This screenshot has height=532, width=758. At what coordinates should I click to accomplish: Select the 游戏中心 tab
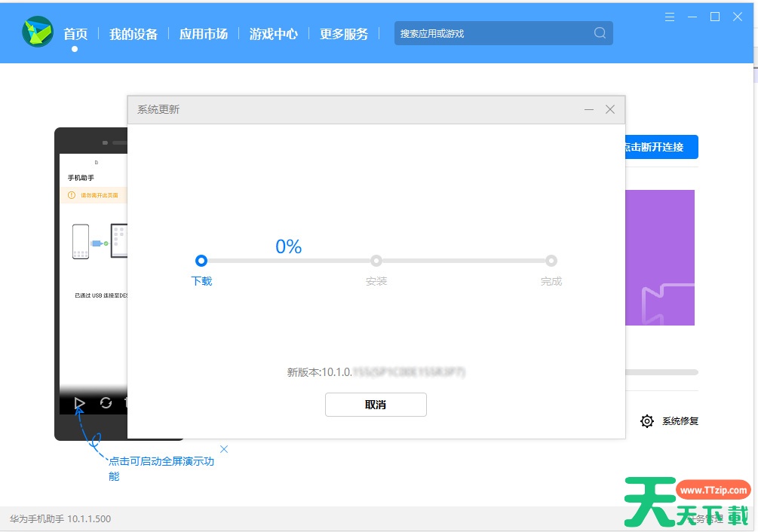click(x=274, y=34)
